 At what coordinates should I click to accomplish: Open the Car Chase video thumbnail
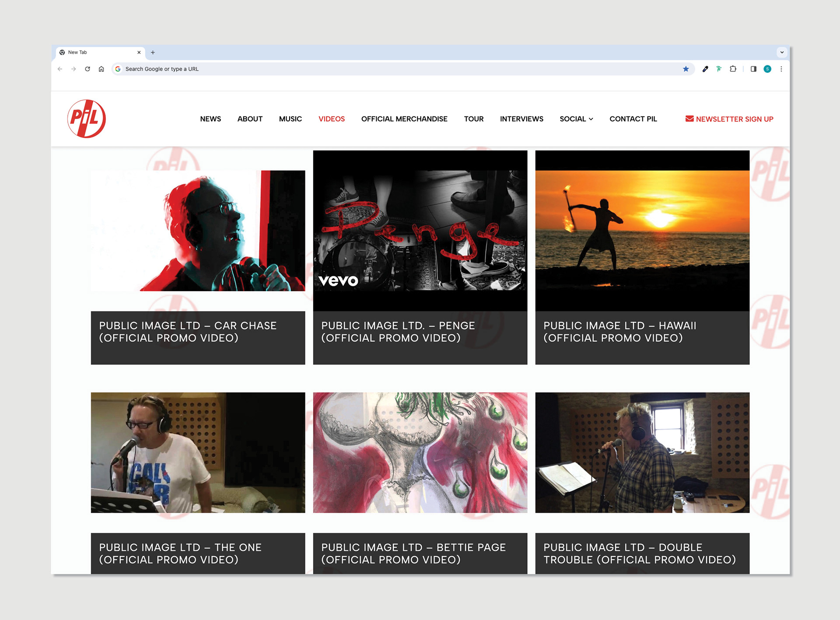[x=198, y=231]
